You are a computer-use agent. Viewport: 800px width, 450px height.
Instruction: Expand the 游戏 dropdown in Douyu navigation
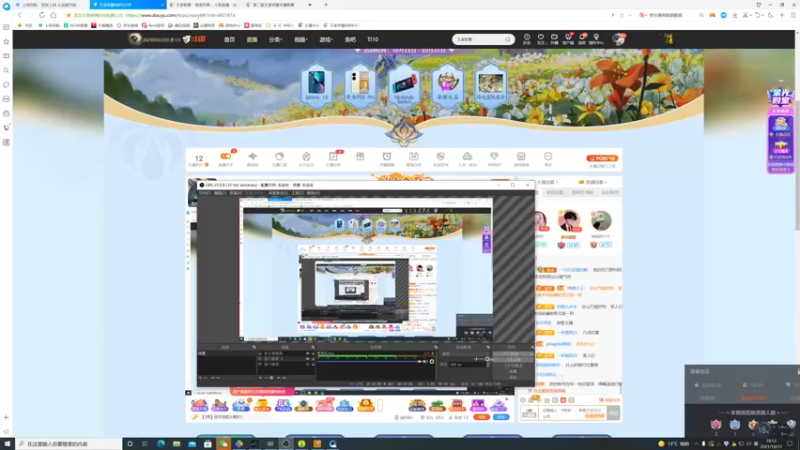click(x=326, y=39)
